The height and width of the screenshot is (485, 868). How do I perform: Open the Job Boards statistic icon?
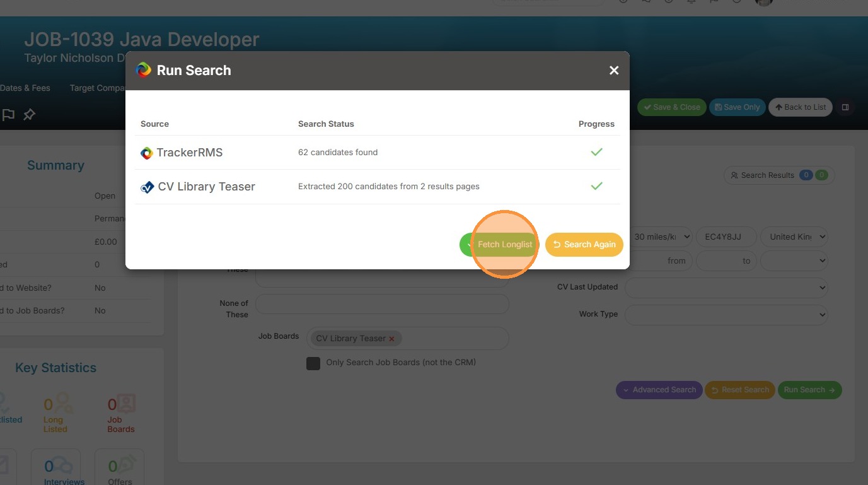point(127,403)
